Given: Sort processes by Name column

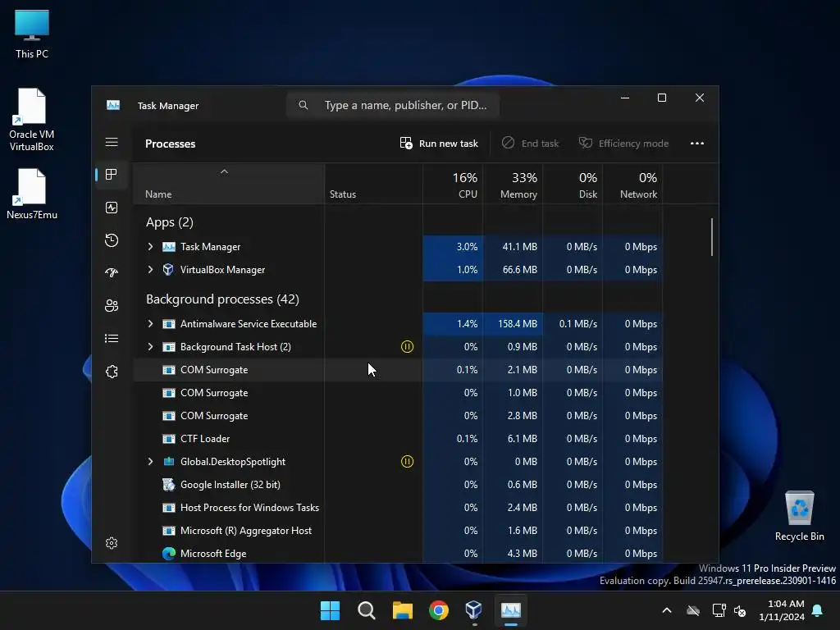Looking at the screenshot, I should (228, 185).
